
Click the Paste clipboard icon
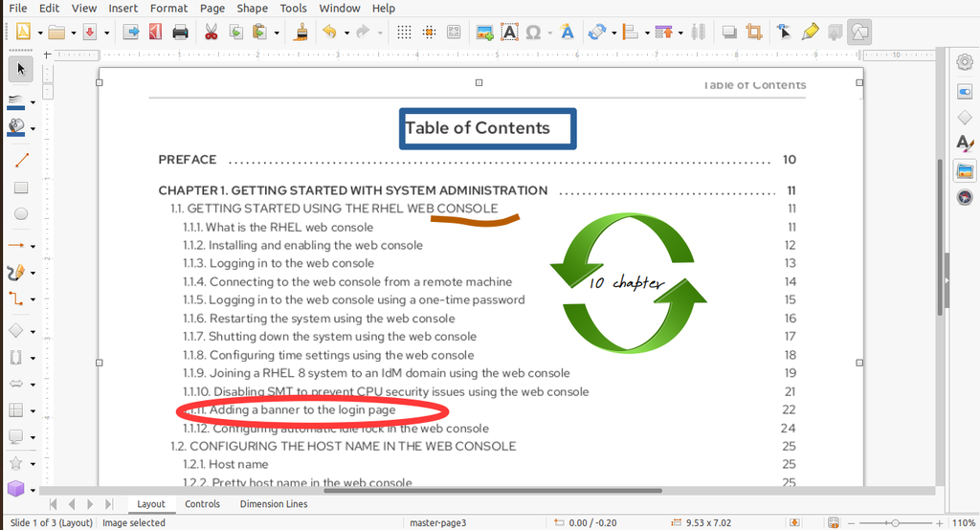coord(259,32)
